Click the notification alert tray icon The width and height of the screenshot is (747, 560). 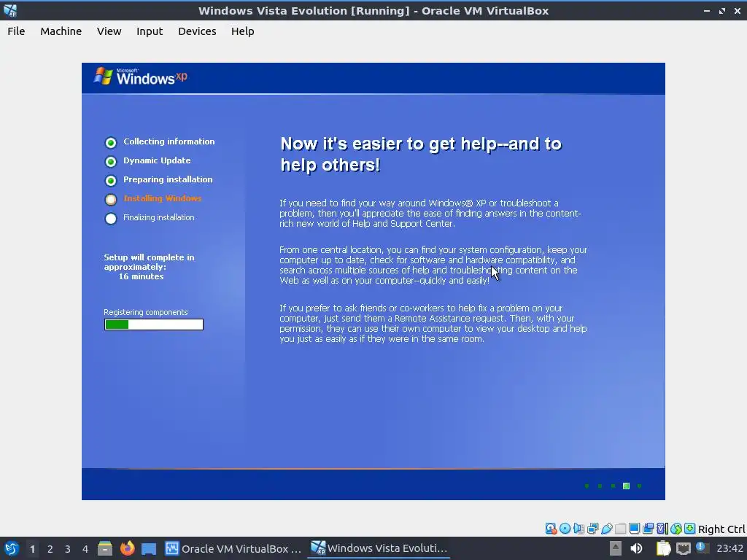coord(701,547)
